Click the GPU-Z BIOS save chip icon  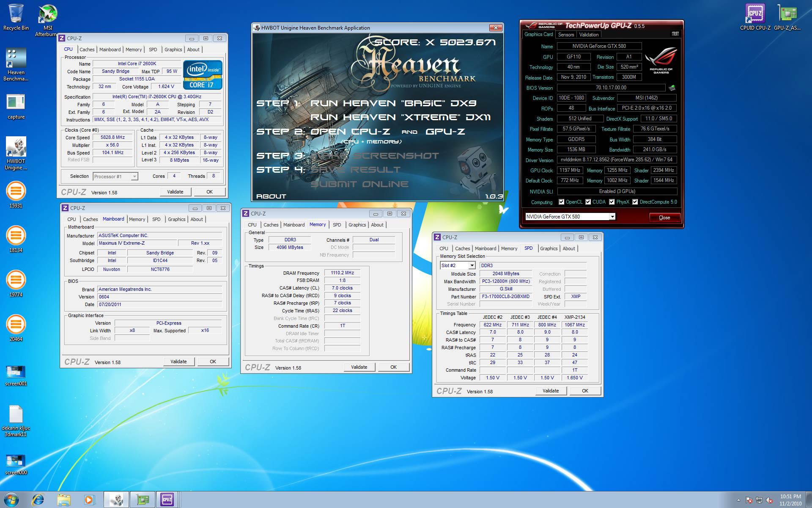[x=672, y=88]
